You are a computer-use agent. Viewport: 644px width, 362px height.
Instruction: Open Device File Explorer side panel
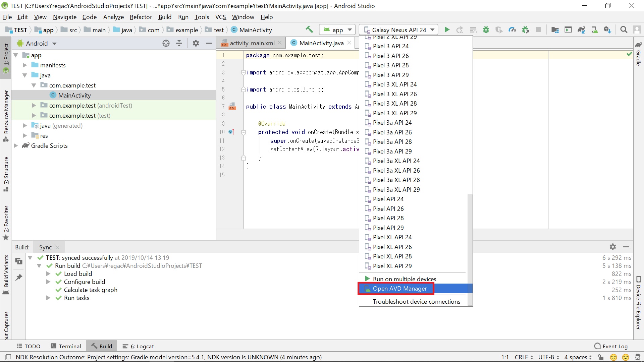click(x=639, y=303)
